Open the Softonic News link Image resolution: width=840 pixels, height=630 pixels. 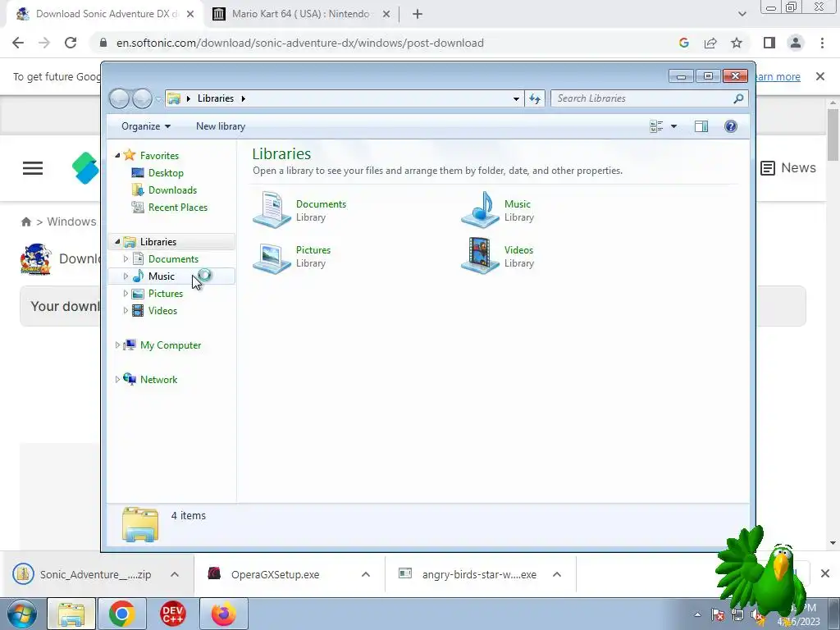pos(788,168)
